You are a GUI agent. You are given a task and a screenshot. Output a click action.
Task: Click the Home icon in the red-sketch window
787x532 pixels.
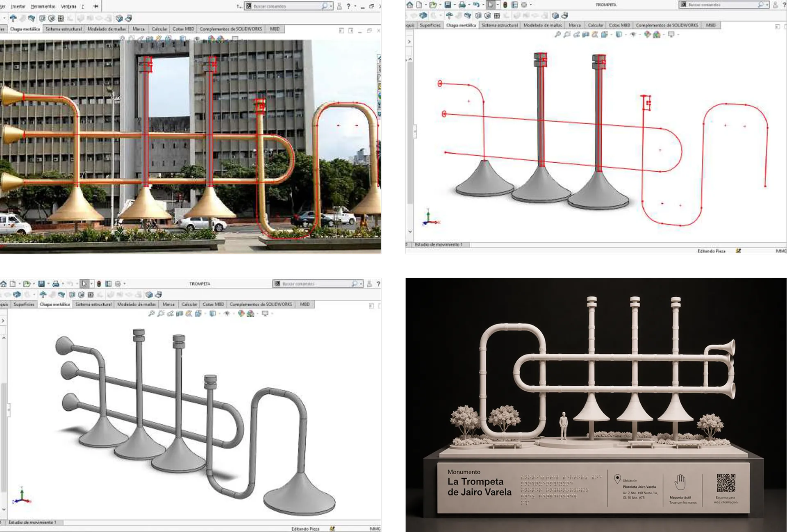(409, 5)
